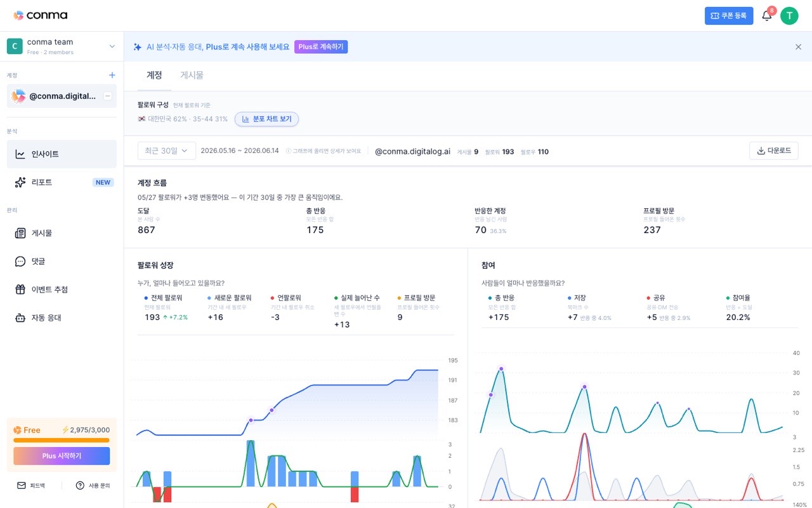Open the notifications bell icon

pos(766,16)
